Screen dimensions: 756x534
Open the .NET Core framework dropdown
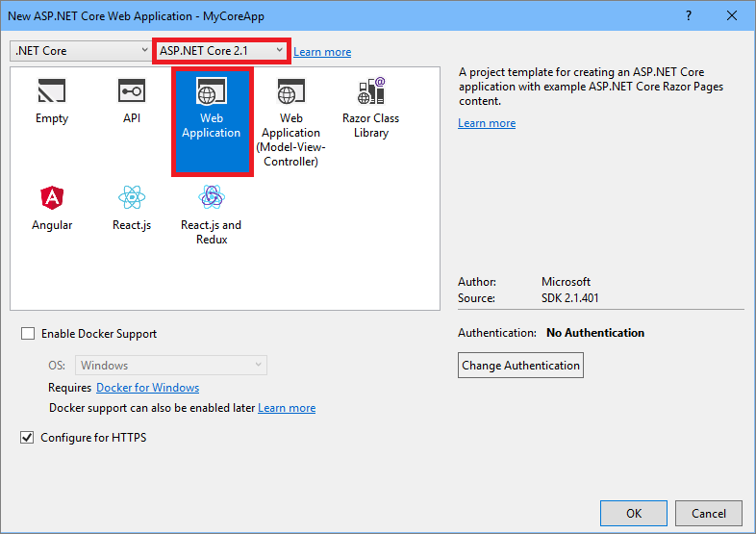coord(80,51)
